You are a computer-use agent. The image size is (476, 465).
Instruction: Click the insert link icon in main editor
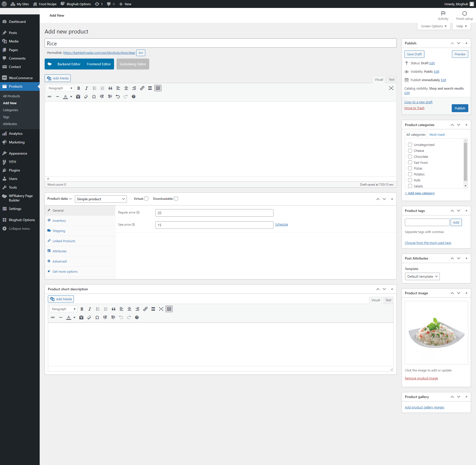(142, 88)
